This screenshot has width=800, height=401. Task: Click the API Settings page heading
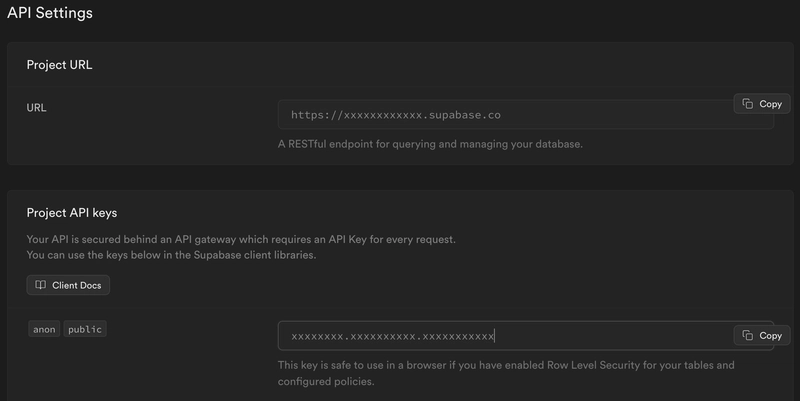point(50,13)
